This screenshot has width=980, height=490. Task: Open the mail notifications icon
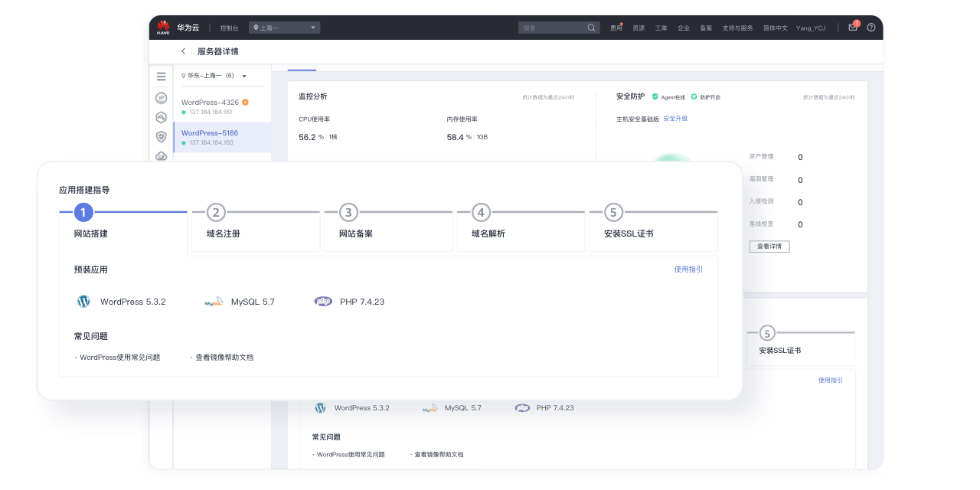(853, 27)
